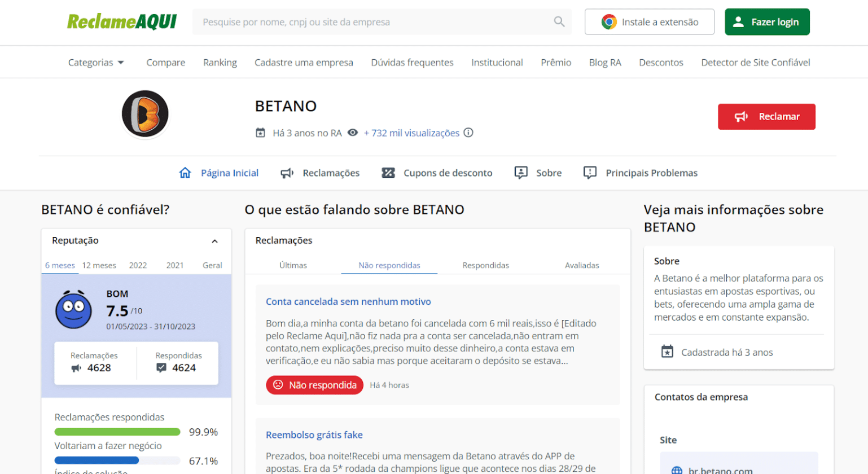Open complaint Reembolso grátis fake
Viewport: 868px width, 474px height.
(314, 434)
